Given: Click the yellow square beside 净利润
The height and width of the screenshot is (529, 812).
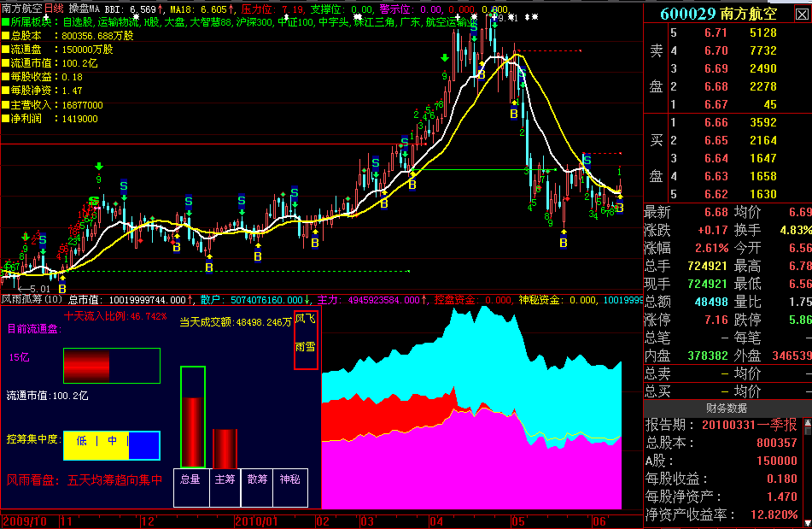Looking at the screenshot, I should 5,119.
